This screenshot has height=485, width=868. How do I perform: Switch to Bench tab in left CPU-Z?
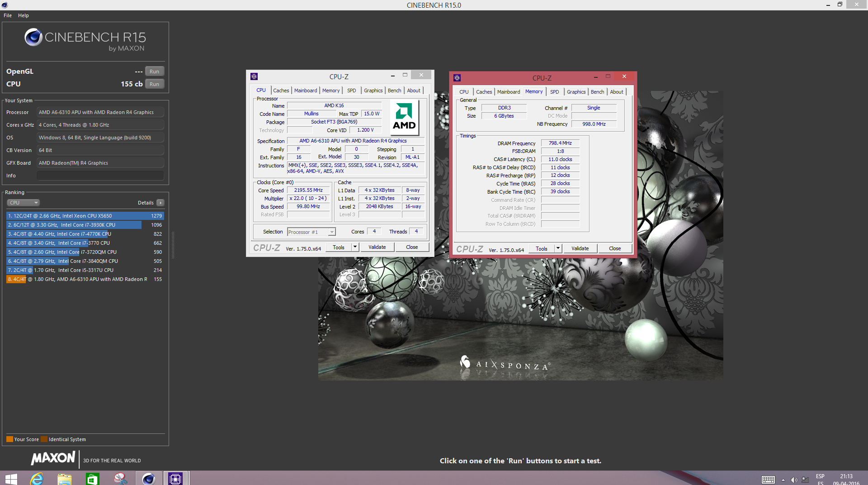coord(395,90)
